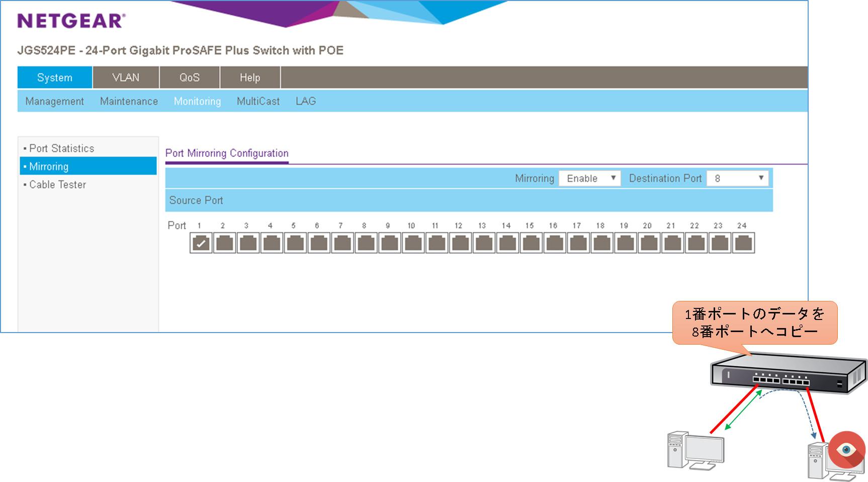
Task: Switch to the QoS tab
Action: click(x=190, y=77)
